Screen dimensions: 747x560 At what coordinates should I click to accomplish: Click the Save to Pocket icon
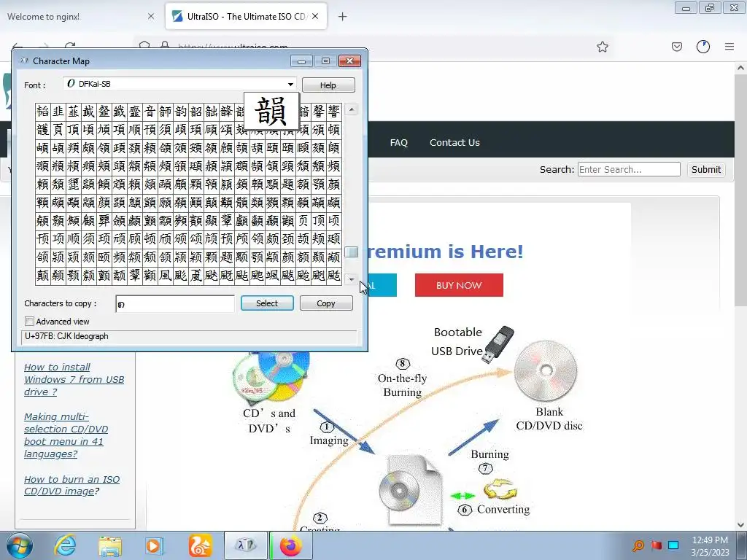(676, 47)
